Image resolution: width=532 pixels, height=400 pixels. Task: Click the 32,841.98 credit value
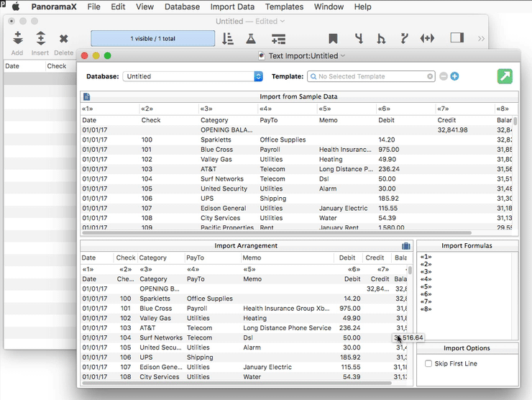tap(453, 130)
